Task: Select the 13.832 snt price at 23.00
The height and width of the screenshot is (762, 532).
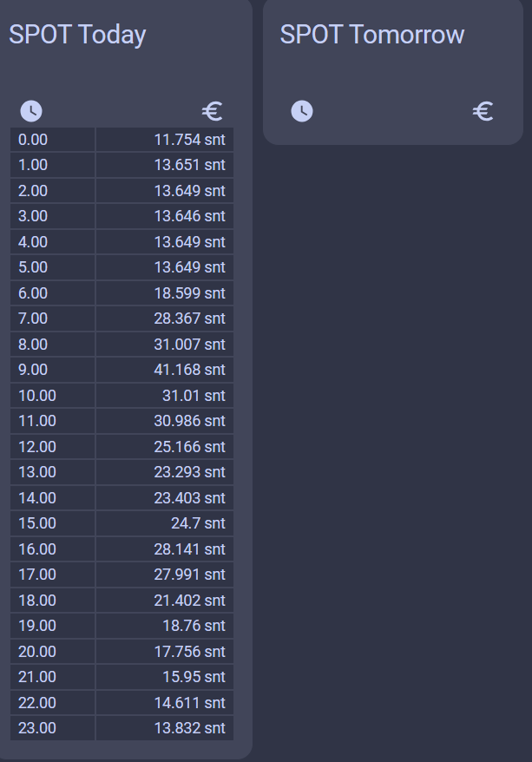Action: point(189,728)
